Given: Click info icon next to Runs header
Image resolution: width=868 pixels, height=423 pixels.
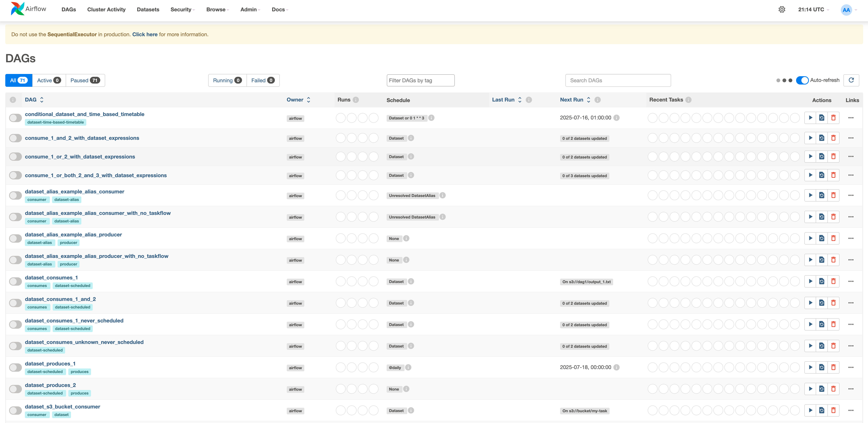Looking at the screenshot, I should (356, 100).
